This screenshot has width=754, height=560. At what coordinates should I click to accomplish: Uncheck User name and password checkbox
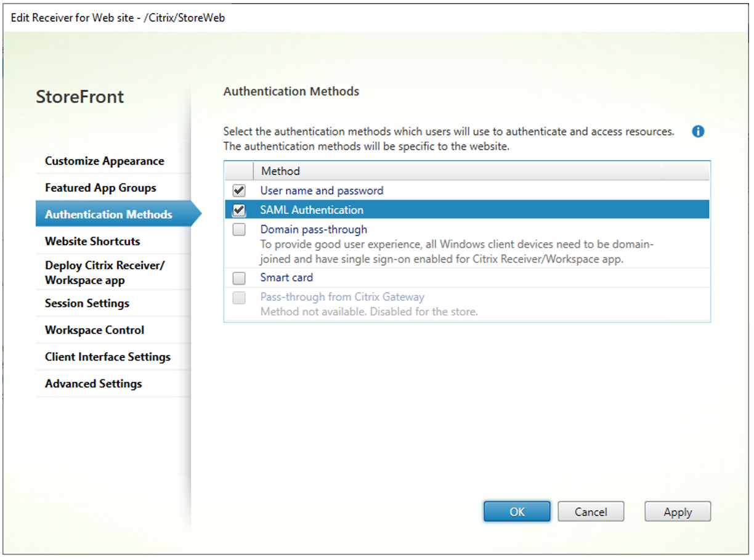tap(239, 191)
